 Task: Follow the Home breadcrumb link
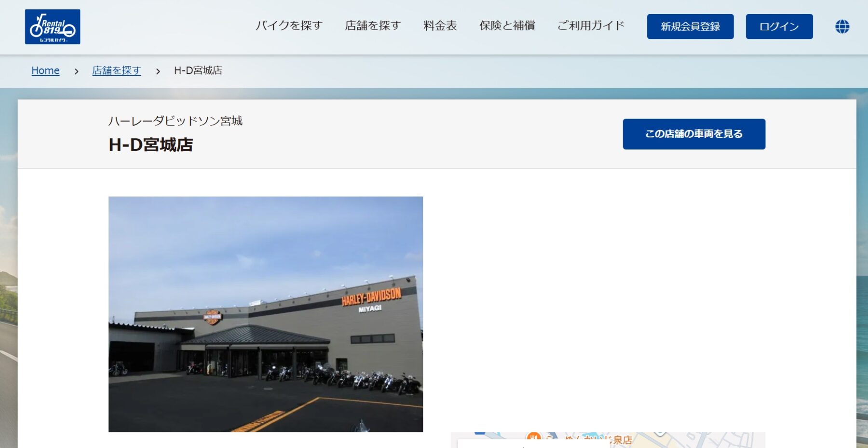(x=45, y=71)
